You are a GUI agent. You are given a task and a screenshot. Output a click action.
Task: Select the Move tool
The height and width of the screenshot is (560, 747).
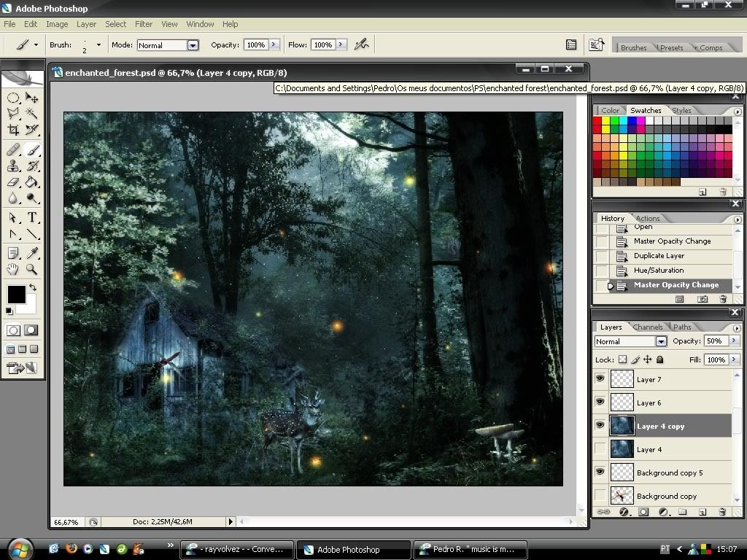[x=32, y=98]
